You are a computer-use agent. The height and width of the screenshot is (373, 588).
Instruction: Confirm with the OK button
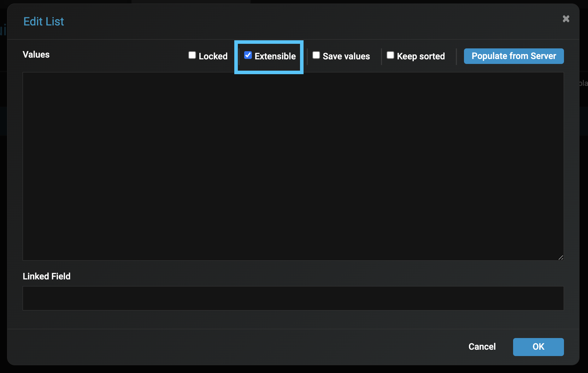click(x=538, y=347)
